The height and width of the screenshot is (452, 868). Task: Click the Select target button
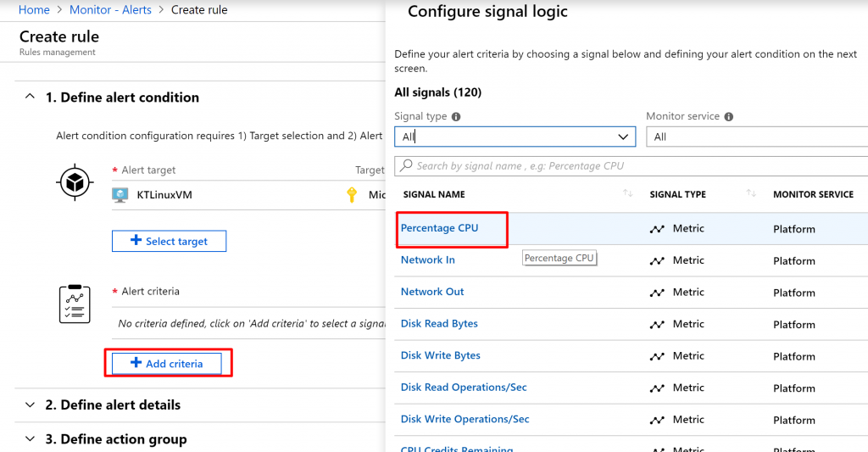pos(170,242)
